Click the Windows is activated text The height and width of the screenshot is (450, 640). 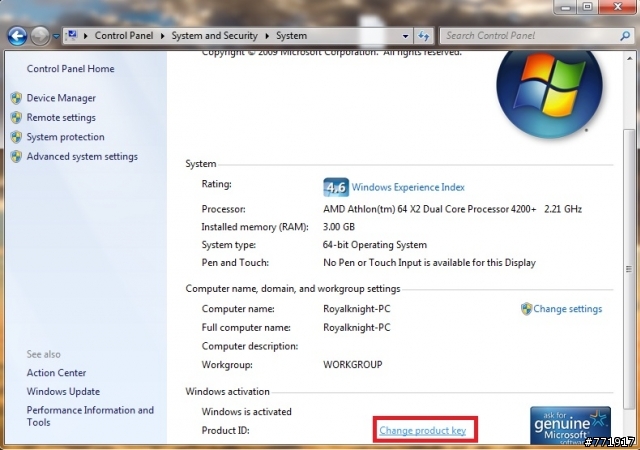pyautogui.click(x=247, y=412)
